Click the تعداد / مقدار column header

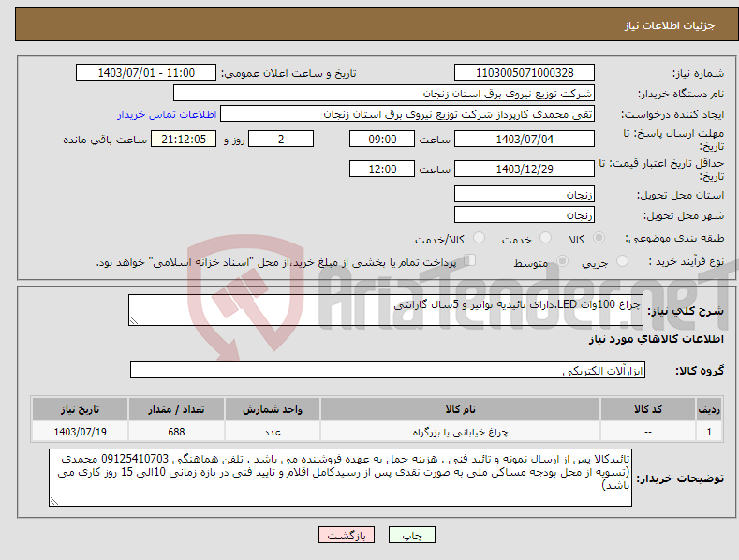pyautogui.click(x=176, y=409)
